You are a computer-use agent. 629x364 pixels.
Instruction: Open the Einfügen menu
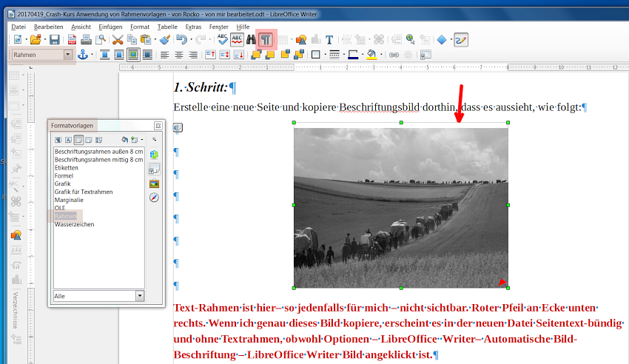click(x=110, y=27)
